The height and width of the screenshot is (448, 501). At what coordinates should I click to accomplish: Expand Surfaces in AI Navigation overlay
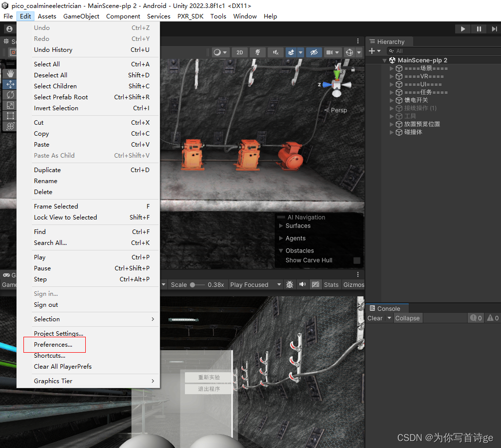[x=281, y=226]
